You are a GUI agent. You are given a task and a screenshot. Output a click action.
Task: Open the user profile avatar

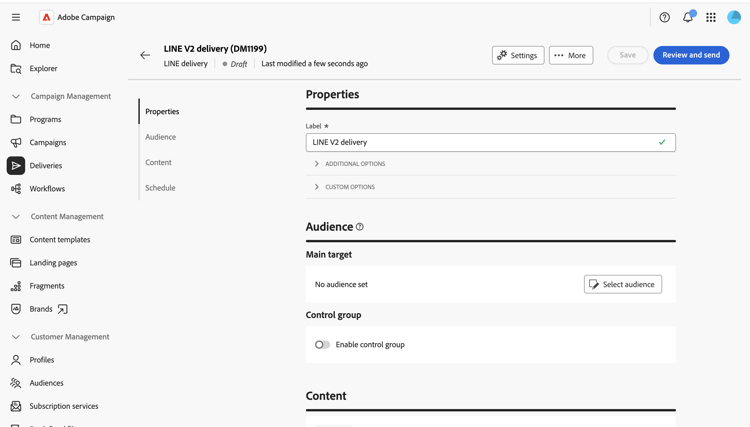(734, 17)
